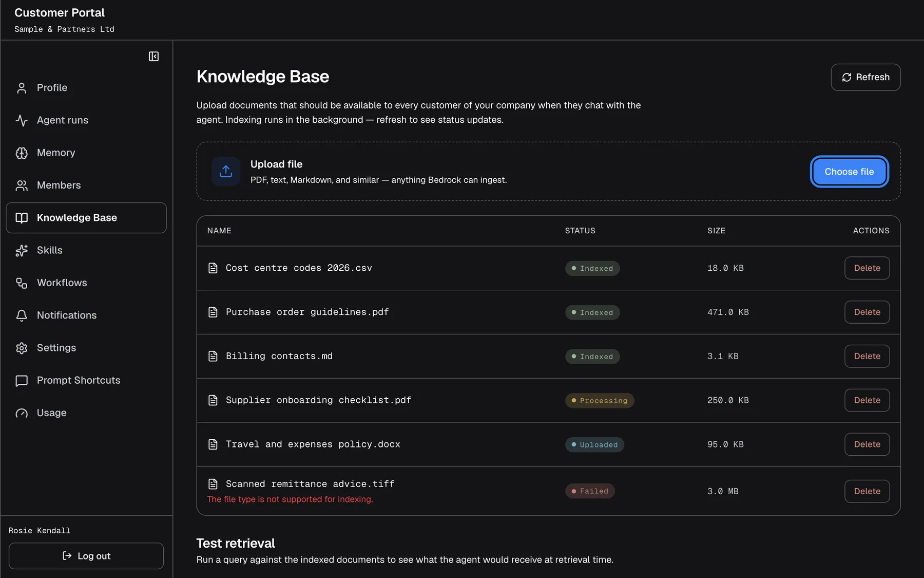Go to the Workflows section label
Screen dimensions: 924x578
[x=62, y=283]
